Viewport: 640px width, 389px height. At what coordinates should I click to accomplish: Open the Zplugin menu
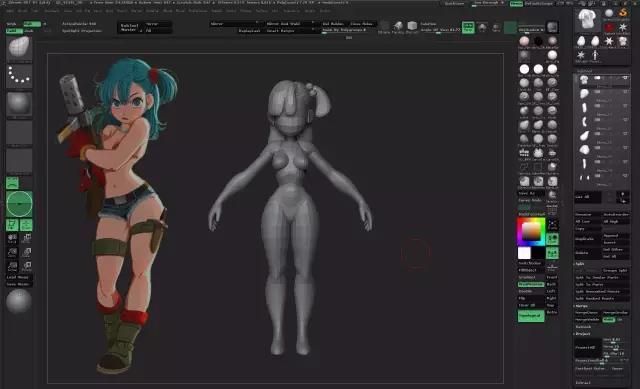click(x=310, y=11)
